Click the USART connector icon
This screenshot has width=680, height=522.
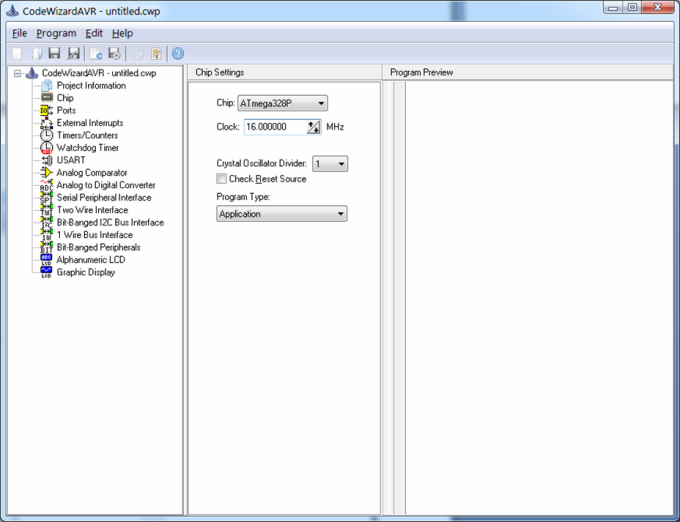click(46, 160)
